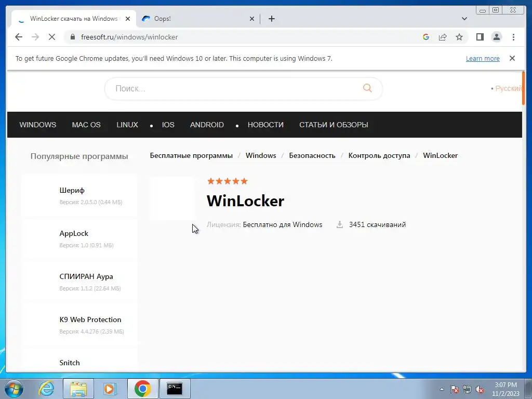
Task: Follow Безопасность breadcrumb link
Action: (x=312, y=155)
